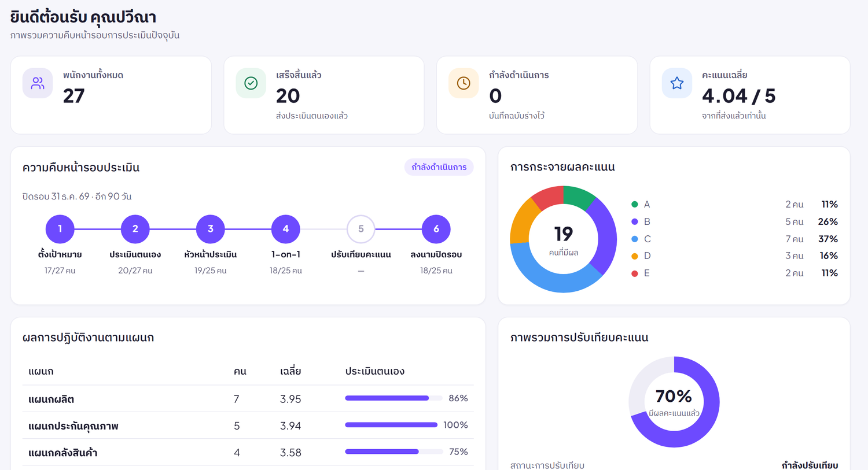This screenshot has width=868, height=470.
Task: Click the 70% calibration donut chart
Action: (x=674, y=402)
